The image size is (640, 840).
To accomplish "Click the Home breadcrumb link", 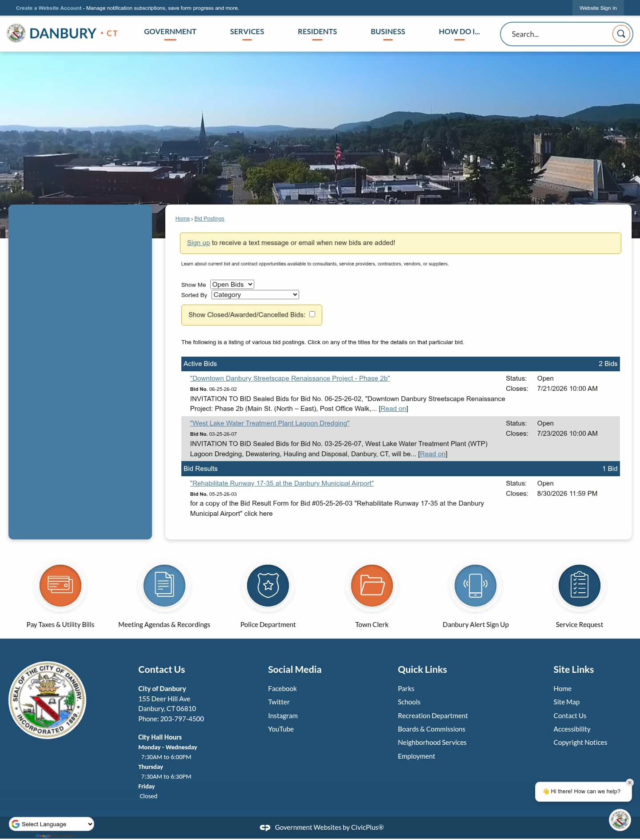I will click(x=182, y=219).
